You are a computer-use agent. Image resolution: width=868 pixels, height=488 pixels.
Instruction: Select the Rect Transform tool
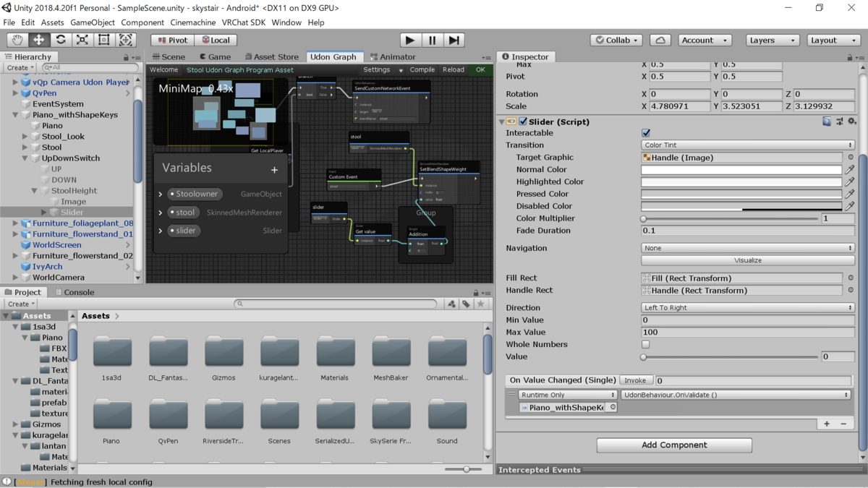[x=104, y=40]
